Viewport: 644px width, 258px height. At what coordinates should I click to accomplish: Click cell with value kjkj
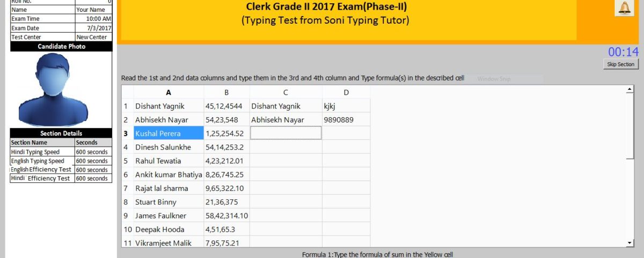pos(346,106)
